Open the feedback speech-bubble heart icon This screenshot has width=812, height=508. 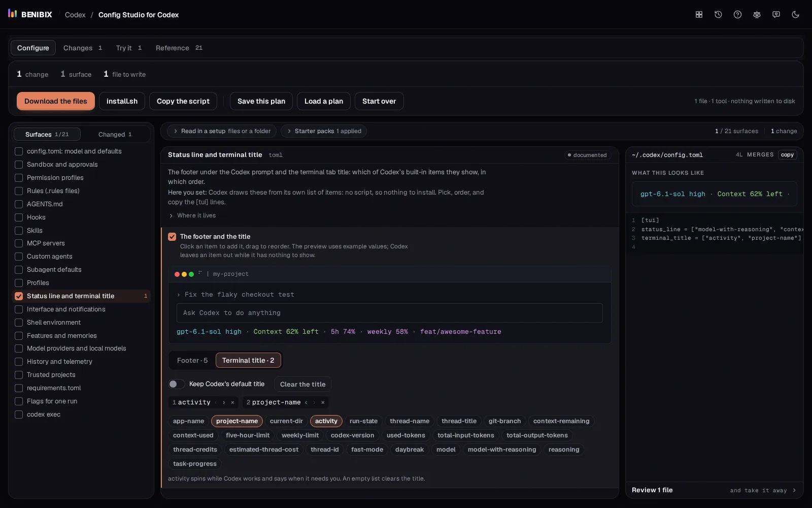(x=776, y=15)
